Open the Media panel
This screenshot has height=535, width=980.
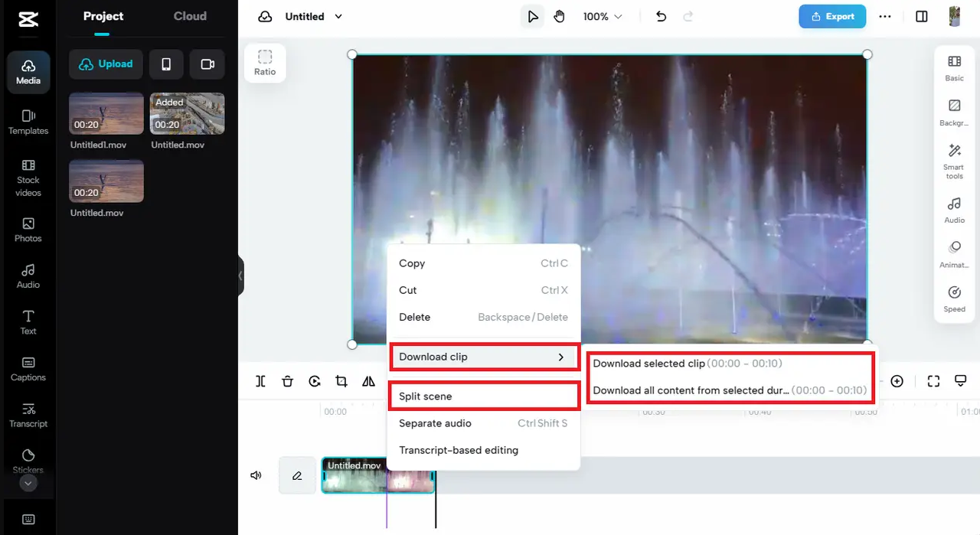28,72
